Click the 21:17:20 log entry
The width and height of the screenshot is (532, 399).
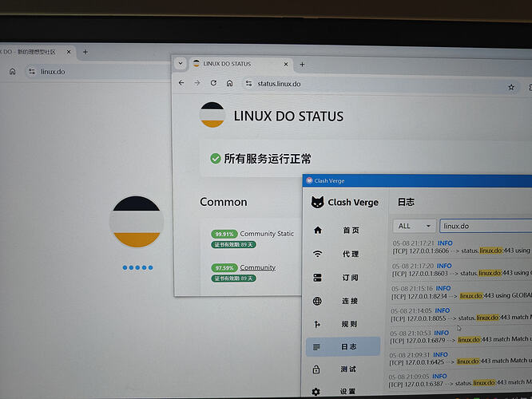[x=462, y=270]
